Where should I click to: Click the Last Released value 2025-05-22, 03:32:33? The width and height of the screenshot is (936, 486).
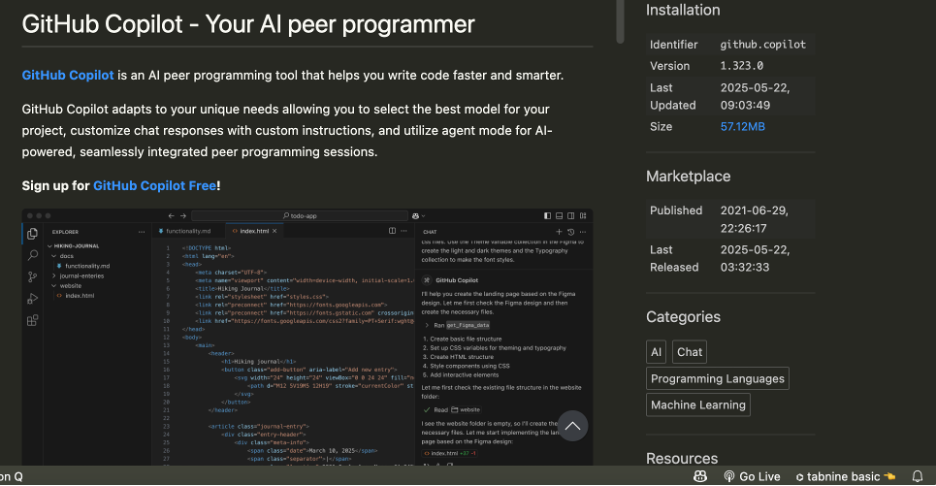click(x=755, y=259)
